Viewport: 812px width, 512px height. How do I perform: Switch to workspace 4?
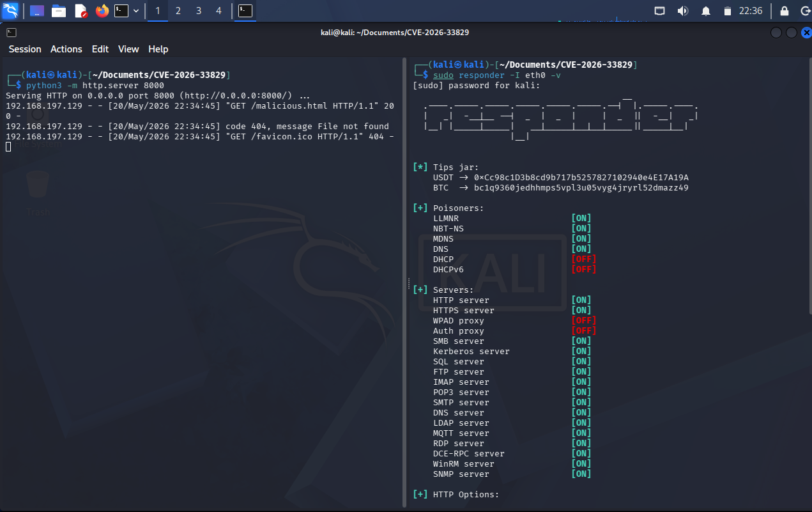(x=219, y=11)
